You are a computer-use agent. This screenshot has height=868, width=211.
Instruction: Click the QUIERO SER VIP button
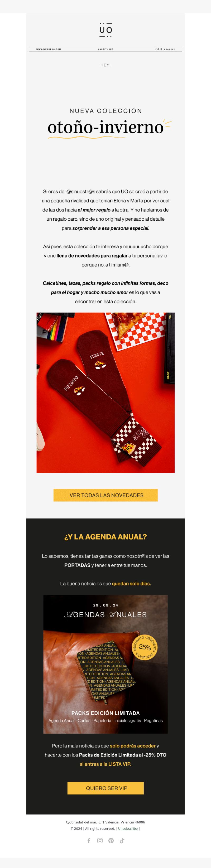pyautogui.click(x=105, y=788)
